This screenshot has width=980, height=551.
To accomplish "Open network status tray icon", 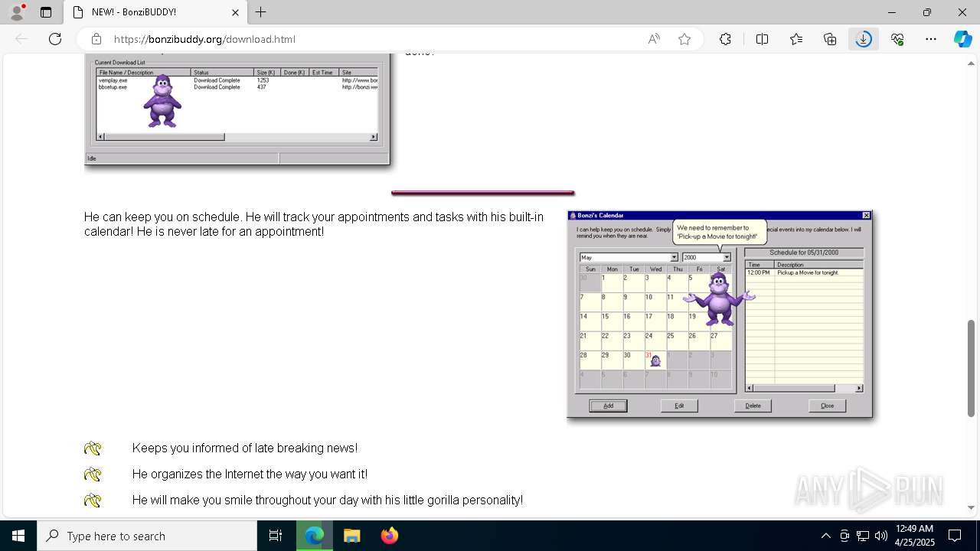I will [863, 536].
